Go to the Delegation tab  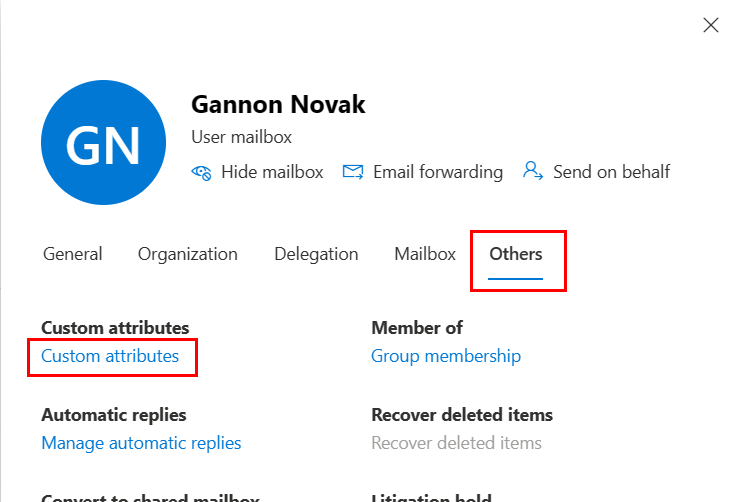coord(316,254)
